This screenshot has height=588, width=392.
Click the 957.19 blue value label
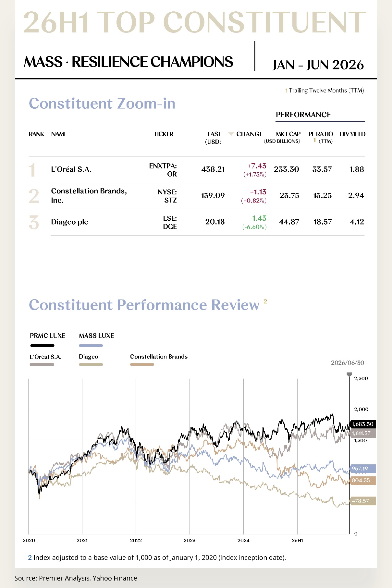click(x=362, y=469)
